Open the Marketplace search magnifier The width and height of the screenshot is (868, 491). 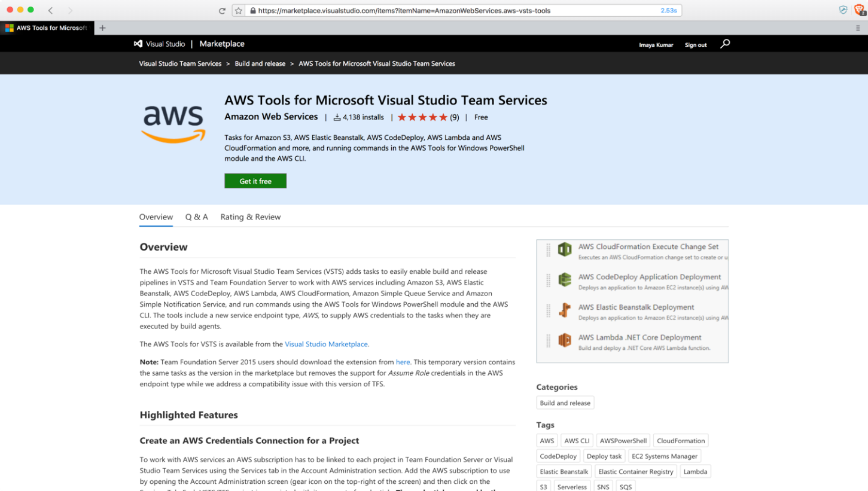725,44
